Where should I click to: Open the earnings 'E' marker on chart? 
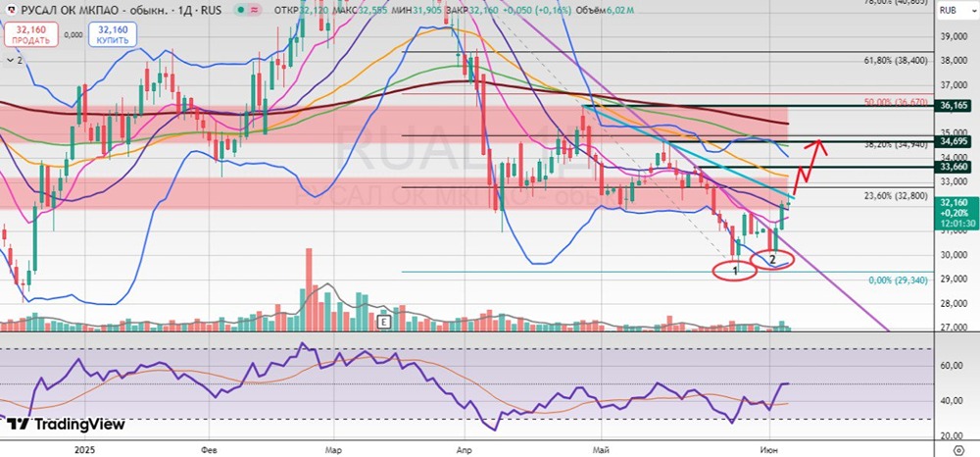[x=384, y=322]
